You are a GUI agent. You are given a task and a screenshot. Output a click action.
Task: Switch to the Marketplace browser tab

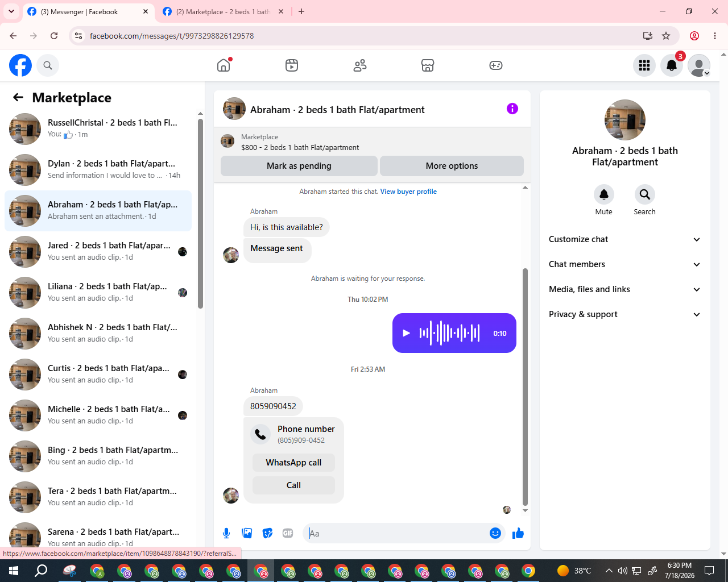[x=223, y=11]
